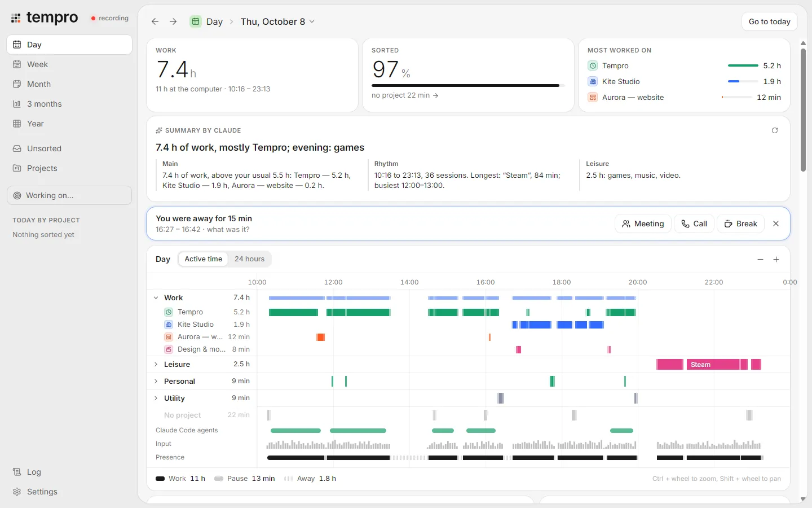Click Aurora icon in Most Worked On

[593, 98]
